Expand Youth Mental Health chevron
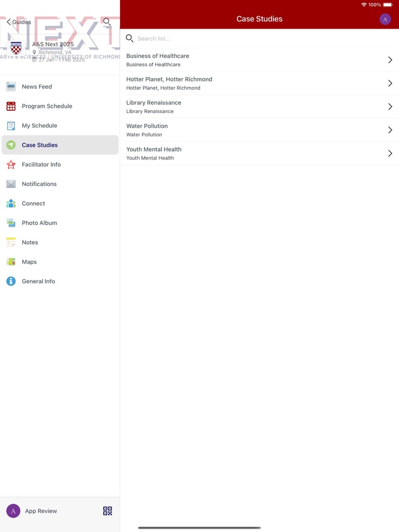399x532 pixels. [x=390, y=153]
